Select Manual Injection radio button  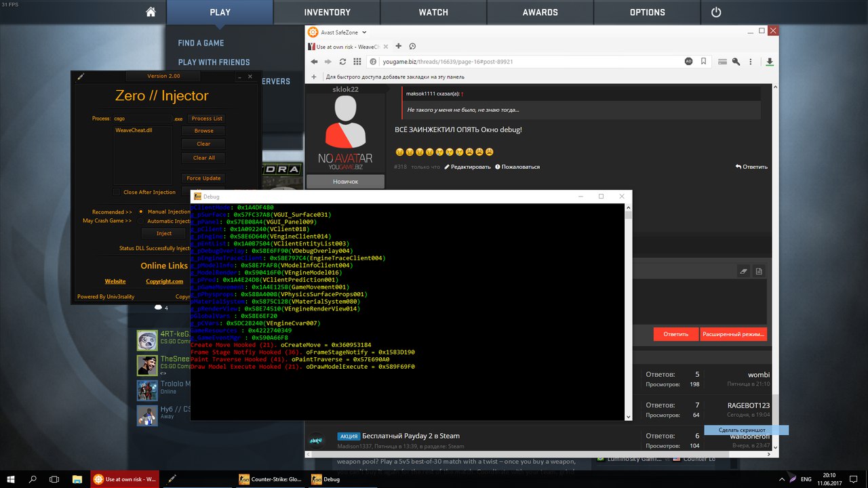[141, 211]
